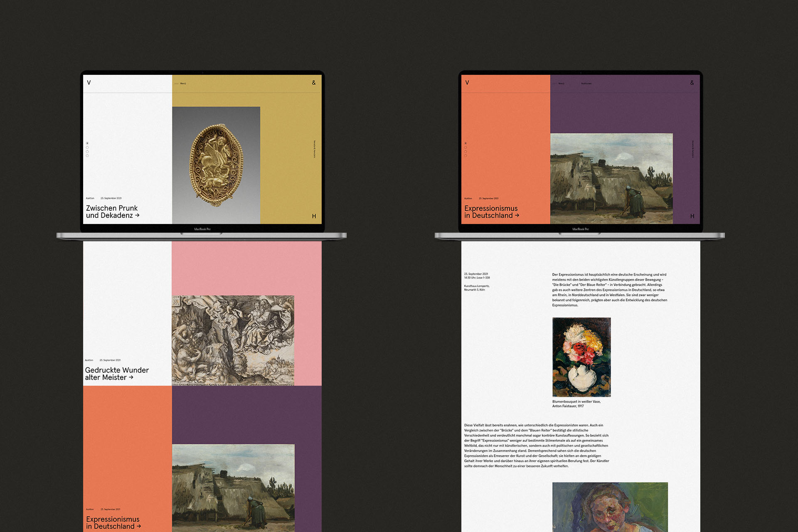Click the V logo on the right laptop screen

[x=467, y=83]
